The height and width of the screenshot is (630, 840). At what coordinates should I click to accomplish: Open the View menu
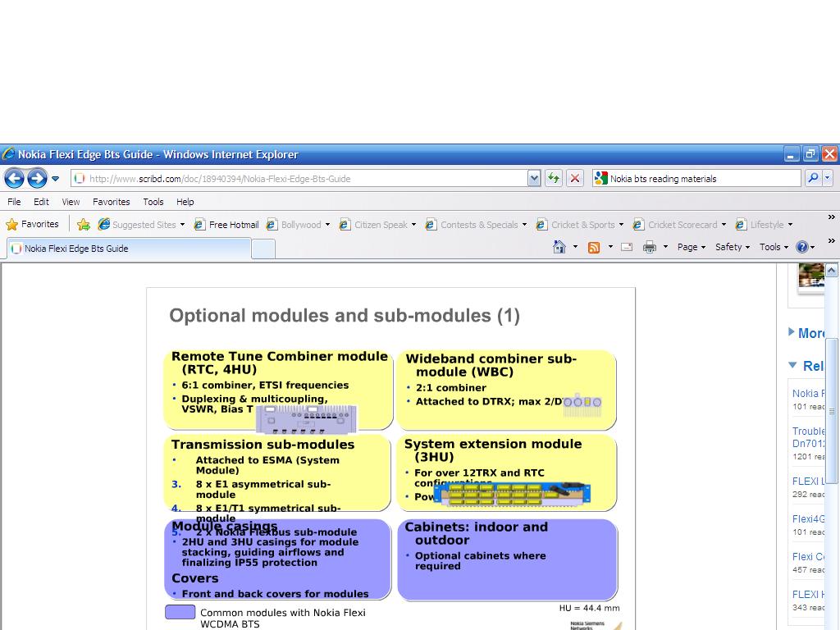(x=71, y=202)
